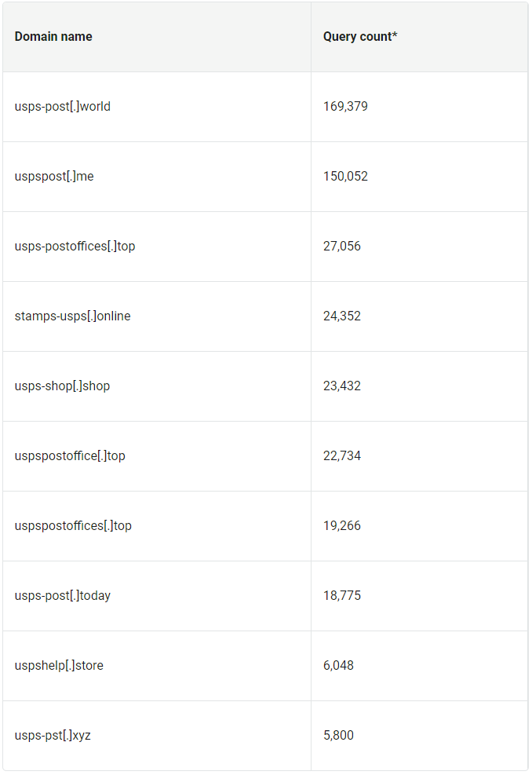Screen dimensions: 532x775
Task: Click the stamps-usps[.]online domain entry
Action: point(73,316)
